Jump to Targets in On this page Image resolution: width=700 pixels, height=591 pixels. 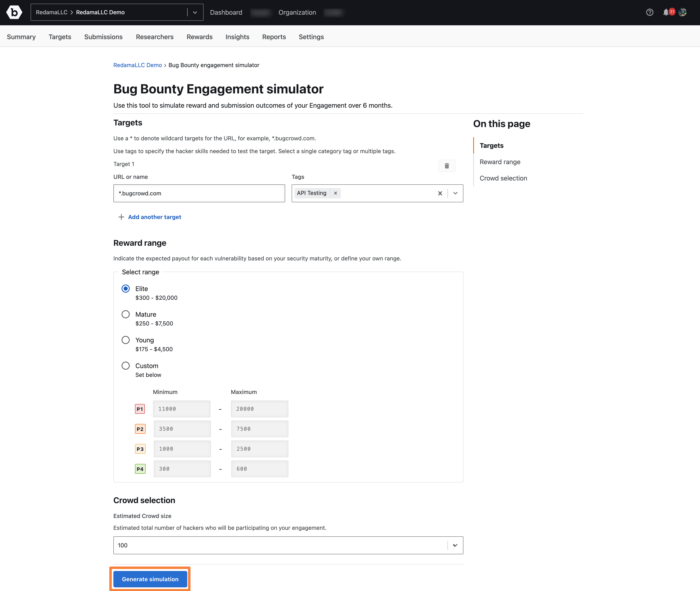tap(492, 145)
